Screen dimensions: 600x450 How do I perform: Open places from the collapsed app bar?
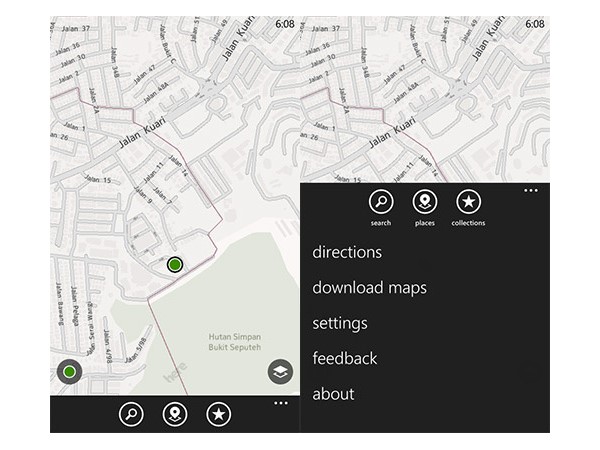tap(175, 413)
